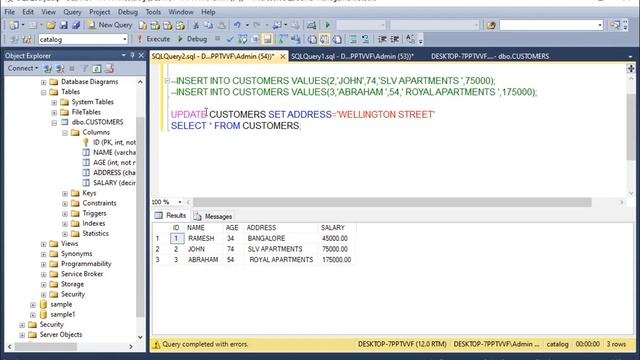Open the editor zoom percentage dropdown

(x=180, y=202)
